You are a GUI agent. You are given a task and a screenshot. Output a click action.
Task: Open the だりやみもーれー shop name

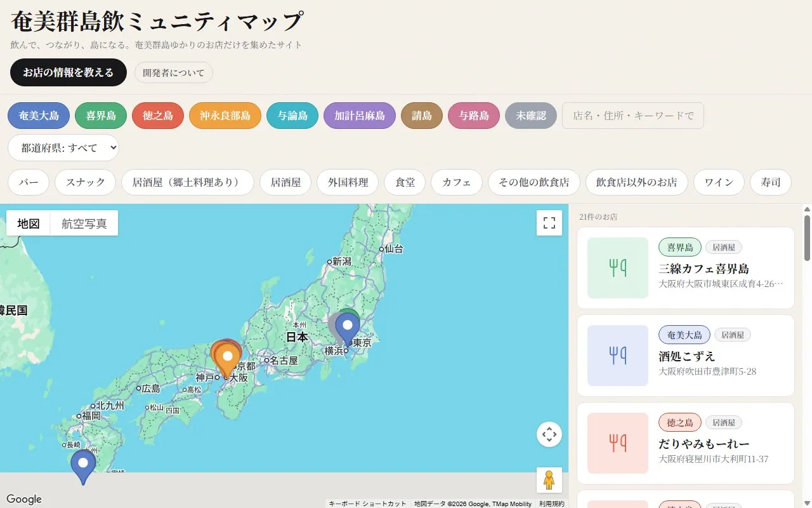click(704, 443)
